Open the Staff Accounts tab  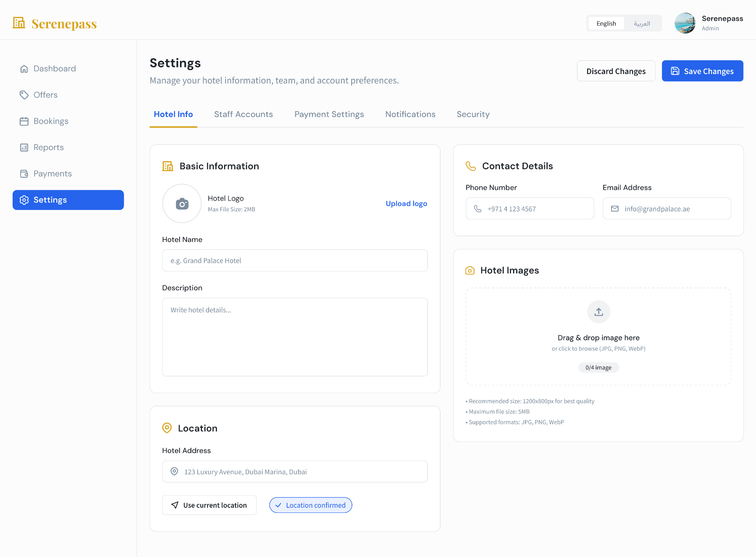[x=243, y=114]
